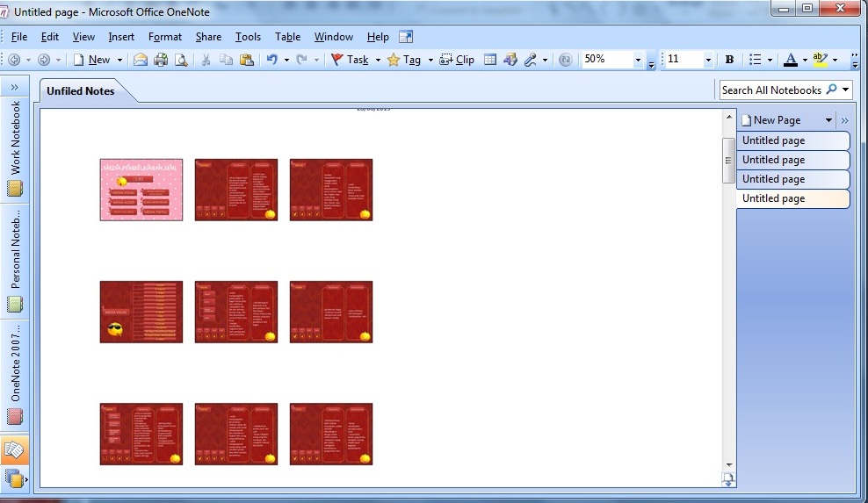
Task: Click the Cut scissors icon
Action: (x=206, y=60)
